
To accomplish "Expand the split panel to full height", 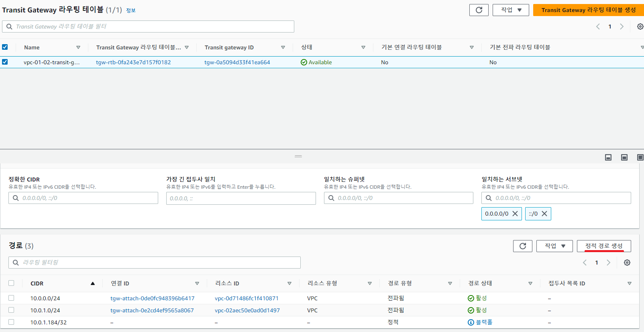I will click(640, 157).
